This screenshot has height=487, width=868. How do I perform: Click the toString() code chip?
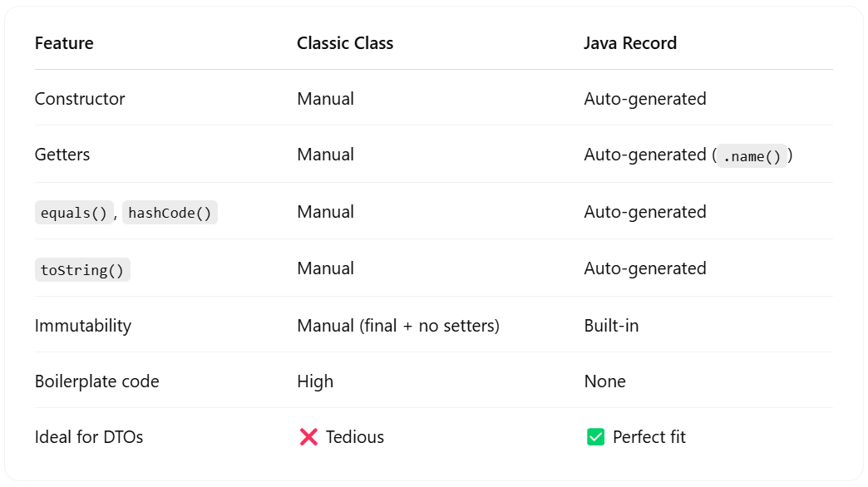pos(82,270)
